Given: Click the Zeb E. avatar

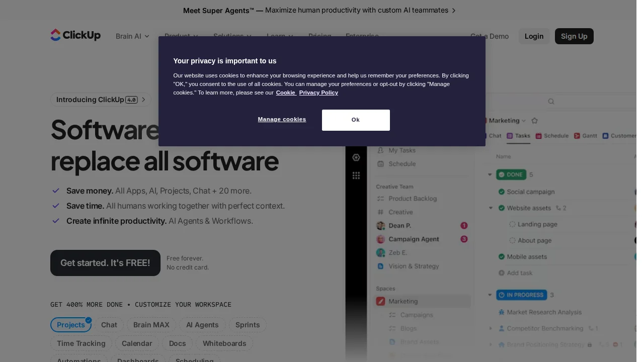Looking at the screenshot, I should tap(381, 253).
